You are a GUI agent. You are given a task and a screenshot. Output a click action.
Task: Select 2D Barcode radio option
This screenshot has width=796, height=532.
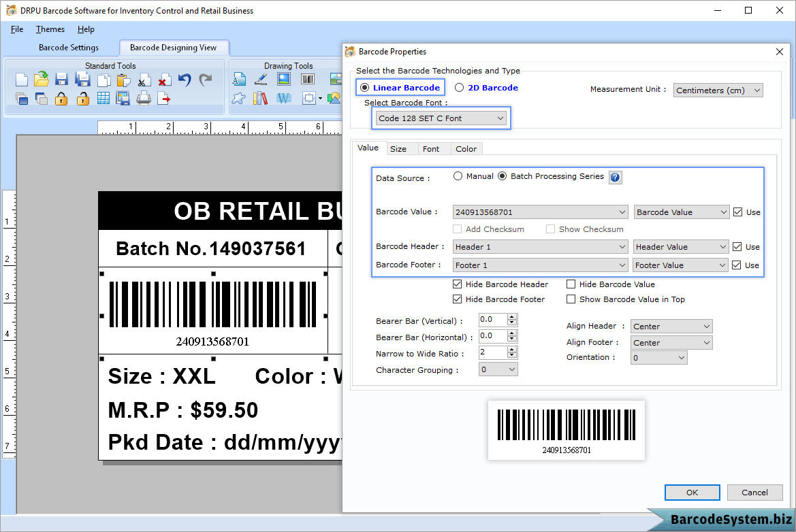(486, 88)
